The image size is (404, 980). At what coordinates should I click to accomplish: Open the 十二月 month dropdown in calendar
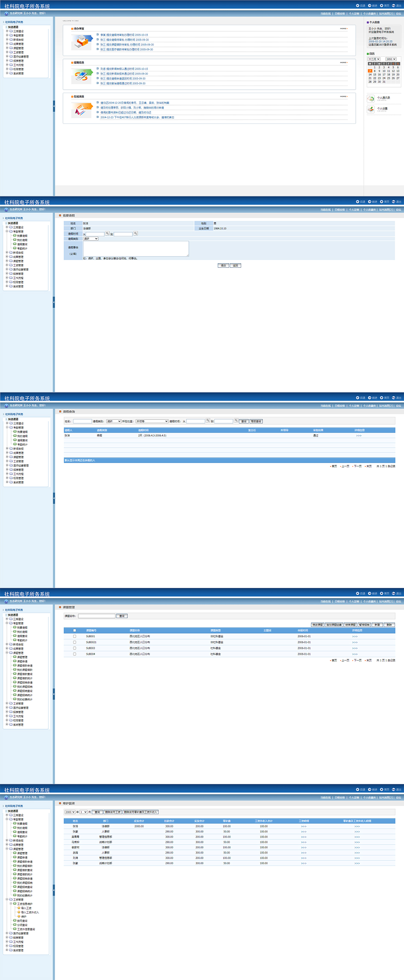point(374,59)
